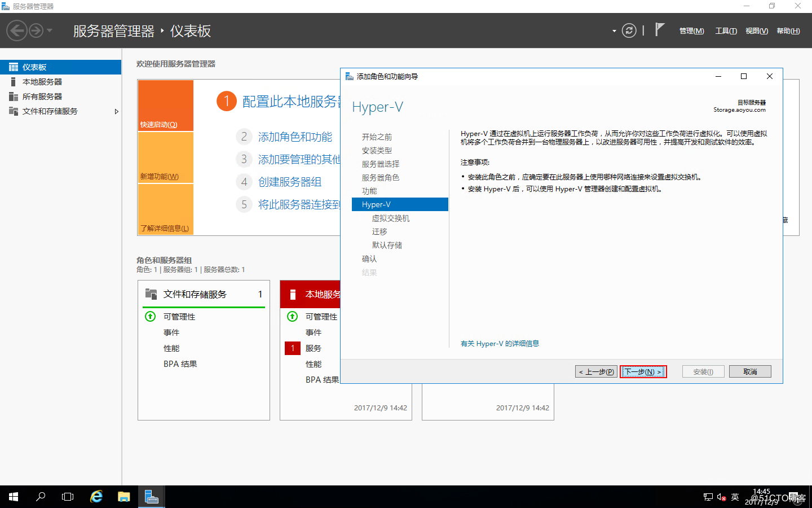Image resolution: width=812 pixels, height=508 pixels.
Task: Click 事件 in the 本地服务器 tile
Action: point(314,332)
